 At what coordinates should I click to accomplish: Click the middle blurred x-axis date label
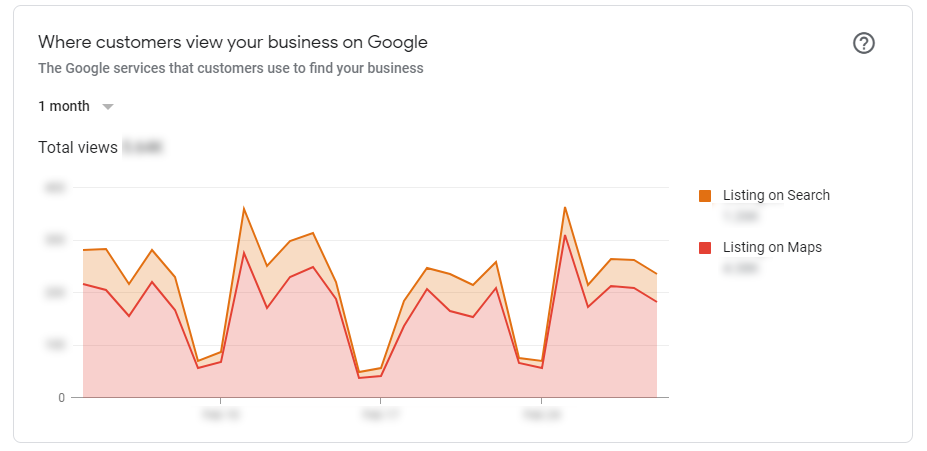point(380,411)
